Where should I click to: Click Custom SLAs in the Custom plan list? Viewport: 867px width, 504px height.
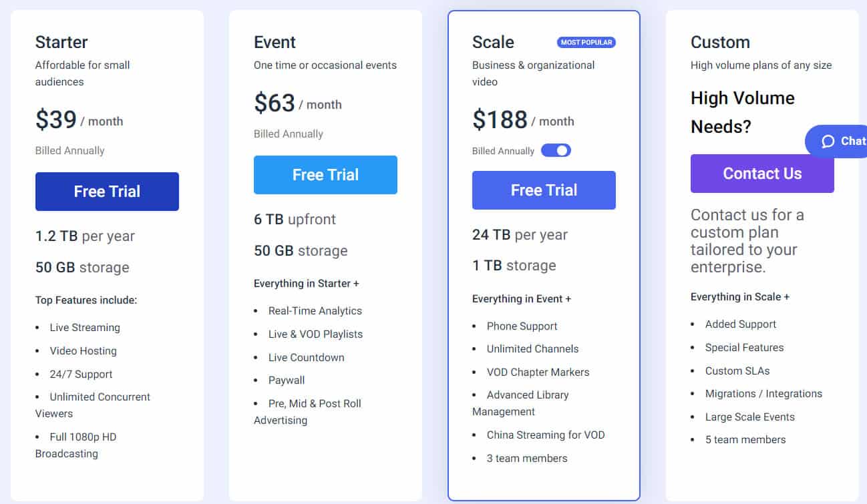[x=737, y=370]
